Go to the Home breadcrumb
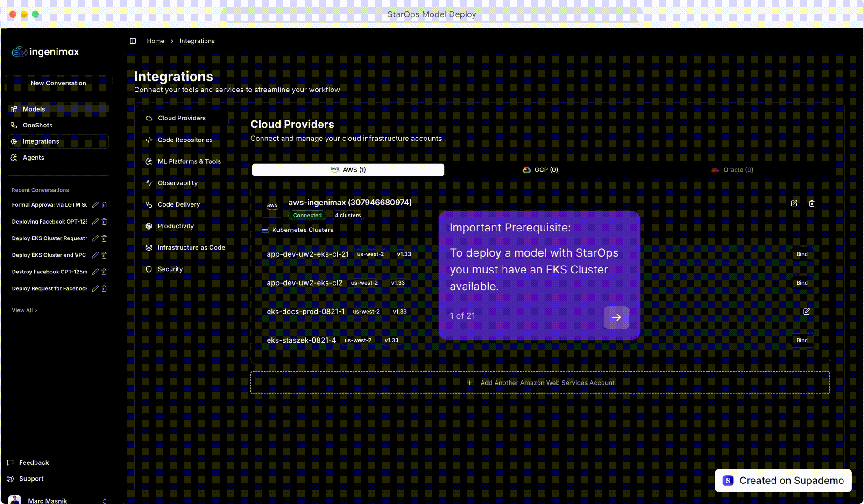864x504 pixels. 156,41
